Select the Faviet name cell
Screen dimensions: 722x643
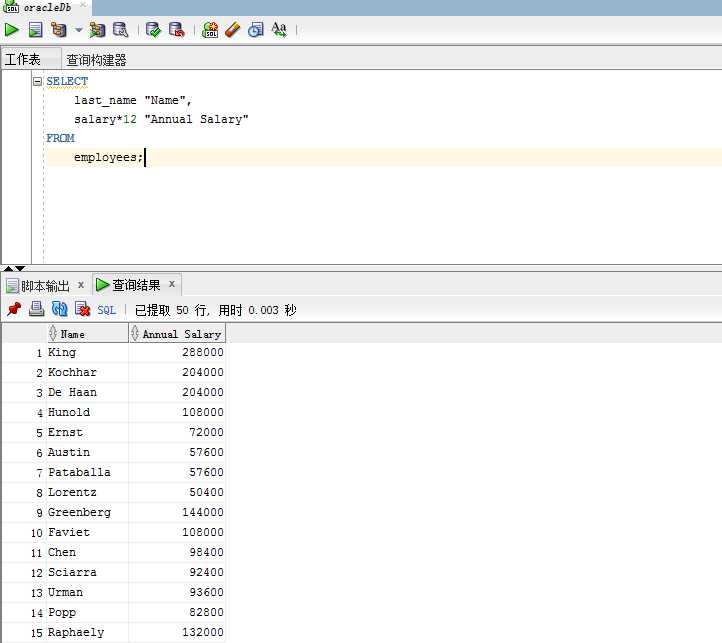(x=87, y=532)
